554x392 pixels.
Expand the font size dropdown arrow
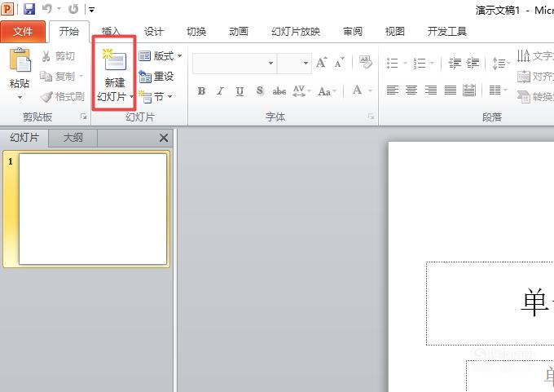[306, 64]
